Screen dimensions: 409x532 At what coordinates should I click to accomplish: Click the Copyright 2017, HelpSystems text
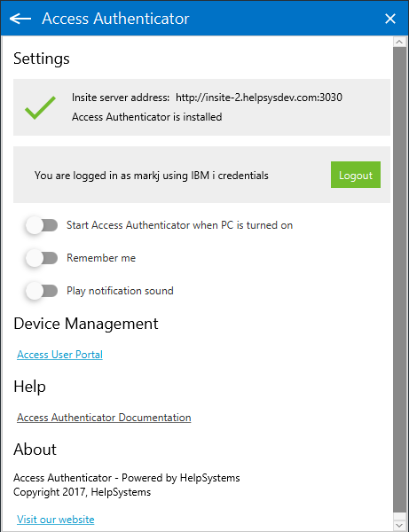click(83, 492)
